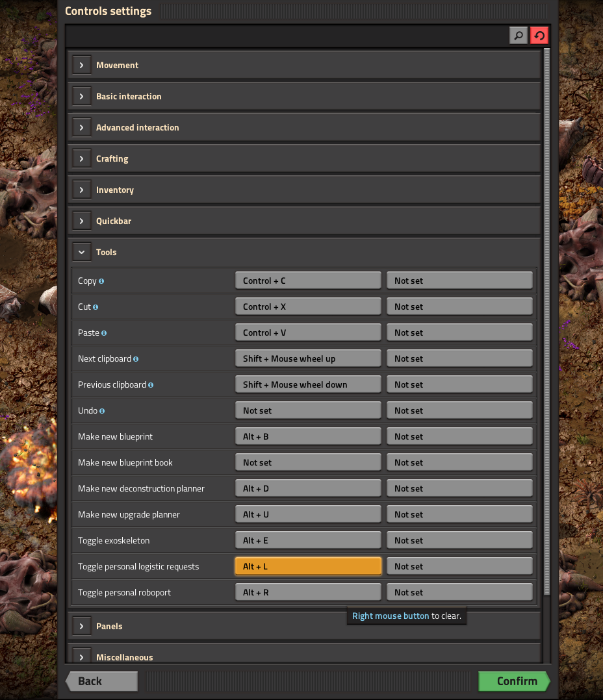
Task: Expand the Inventory controls group
Action: pyautogui.click(x=81, y=190)
